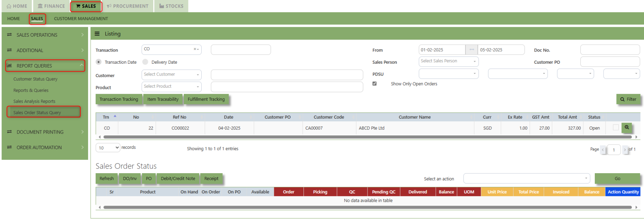The image size is (644, 219).
Task: Click the Transaction Tracking button
Action: (119, 99)
